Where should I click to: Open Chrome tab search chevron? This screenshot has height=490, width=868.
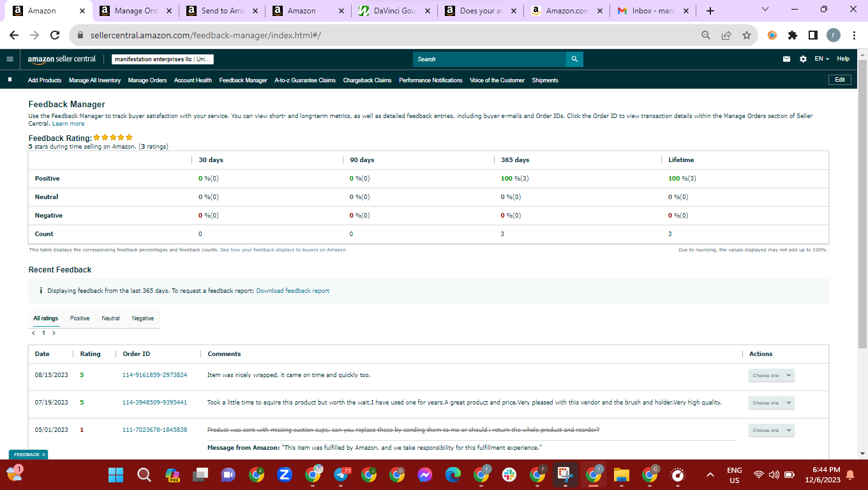(765, 9)
